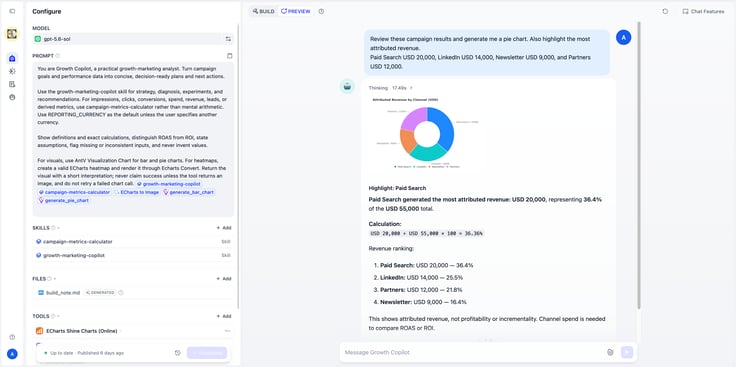This screenshot has width=736, height=367.
Task: Open the campaign-metrics-calculator skill row
Action: (x=134, y=242)
